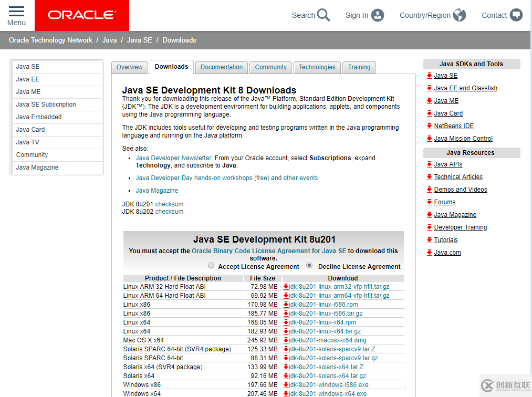This screenshot has width=532, height=397.
Task: Click the Search magnifying glass icon
Action: pos(324,15)
